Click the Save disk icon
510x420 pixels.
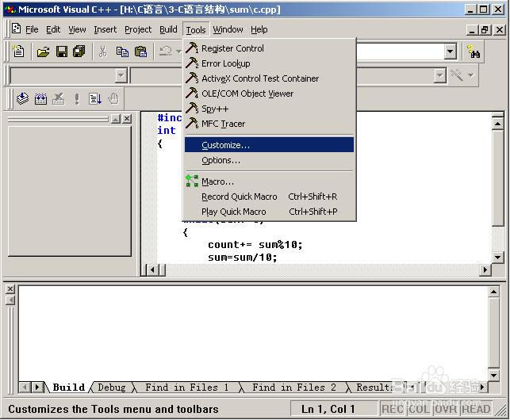[62, 52]
